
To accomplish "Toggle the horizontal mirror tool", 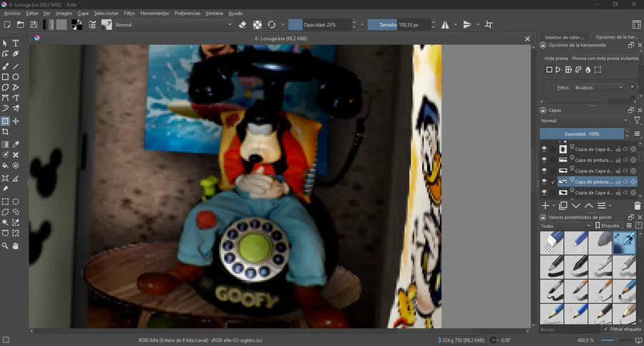I will [x=445, y=24].
